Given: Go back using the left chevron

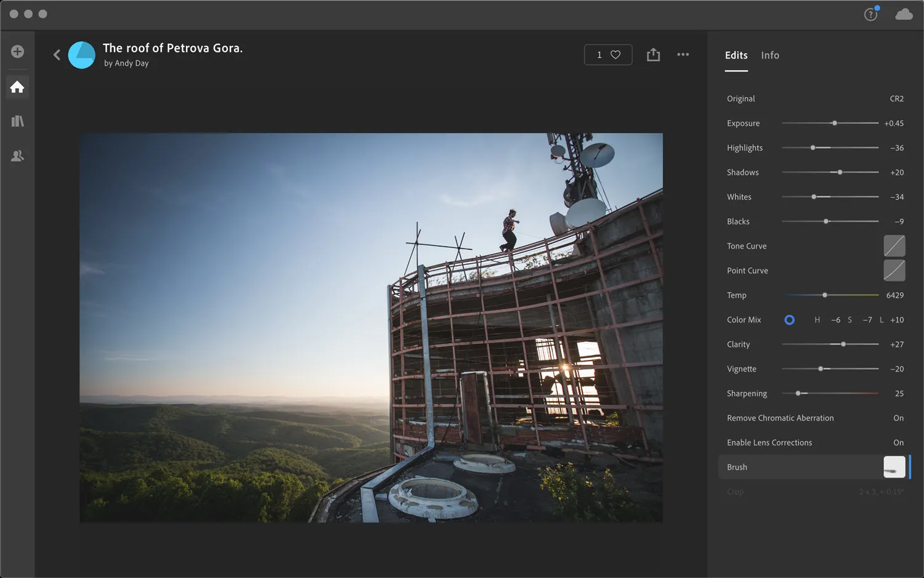Looking at the screenshot, I should [57, 55].
